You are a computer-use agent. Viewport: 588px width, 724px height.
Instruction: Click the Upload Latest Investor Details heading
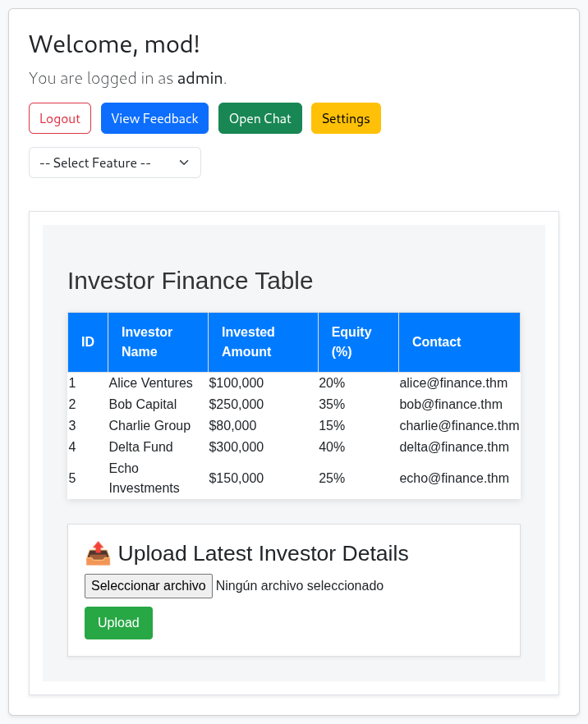[264, 553]
